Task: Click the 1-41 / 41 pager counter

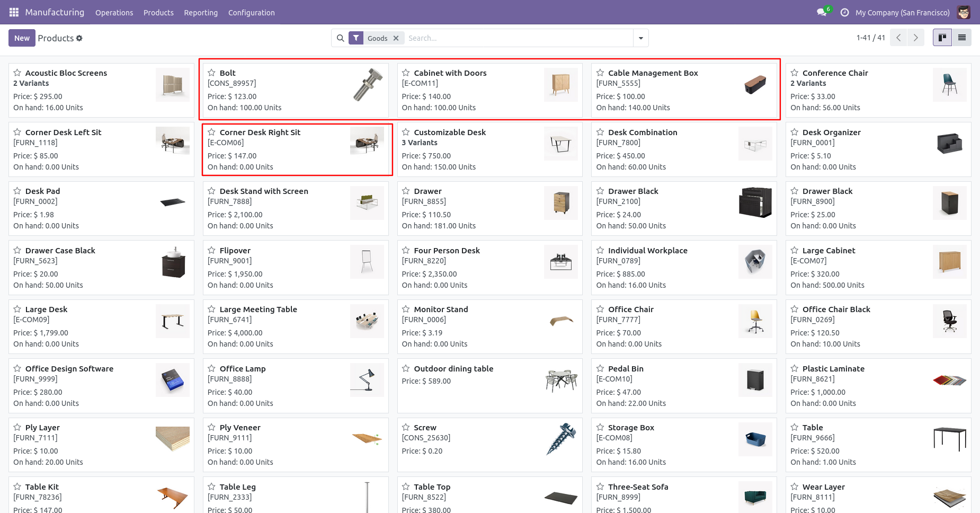Action: 871,38
